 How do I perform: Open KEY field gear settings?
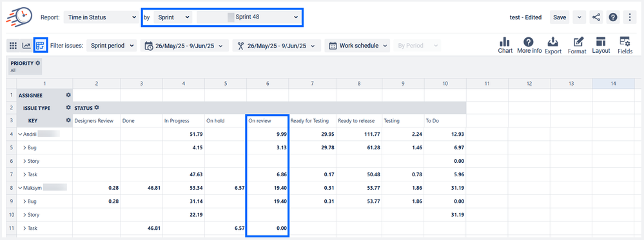click(68, 120)
